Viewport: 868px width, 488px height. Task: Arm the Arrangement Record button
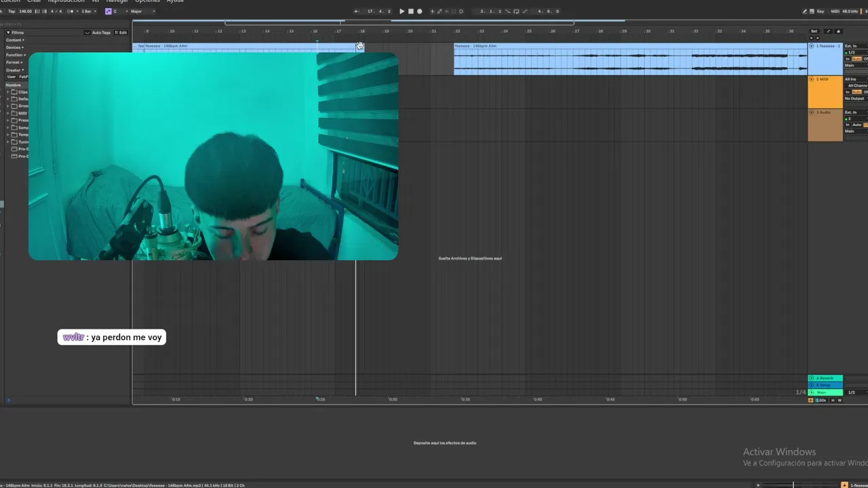pos(420,12)
